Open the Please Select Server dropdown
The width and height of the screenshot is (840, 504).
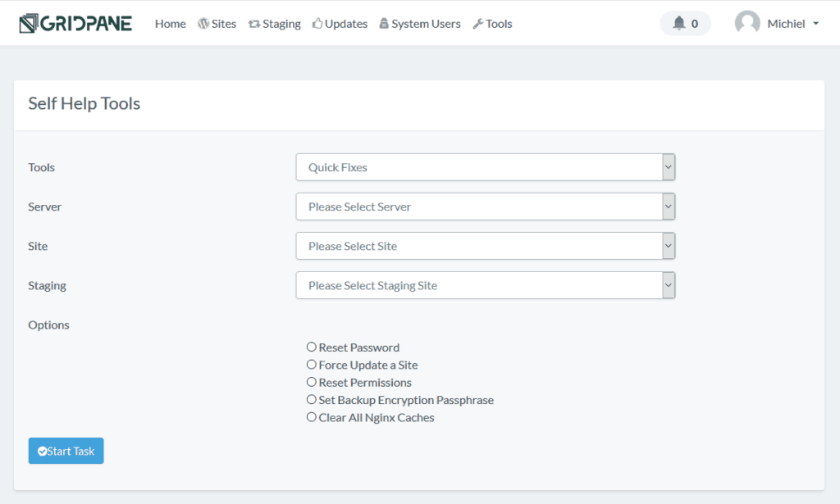tap(486, 207)
